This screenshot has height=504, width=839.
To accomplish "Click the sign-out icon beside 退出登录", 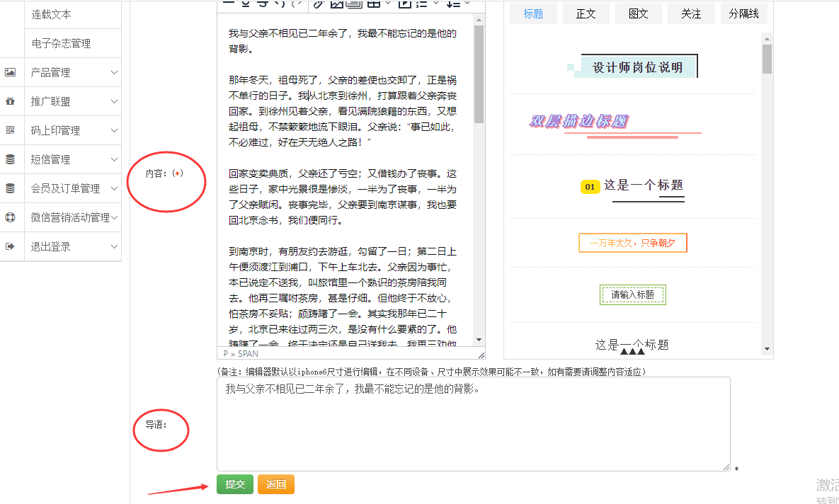I will click(x=10, y=246).
